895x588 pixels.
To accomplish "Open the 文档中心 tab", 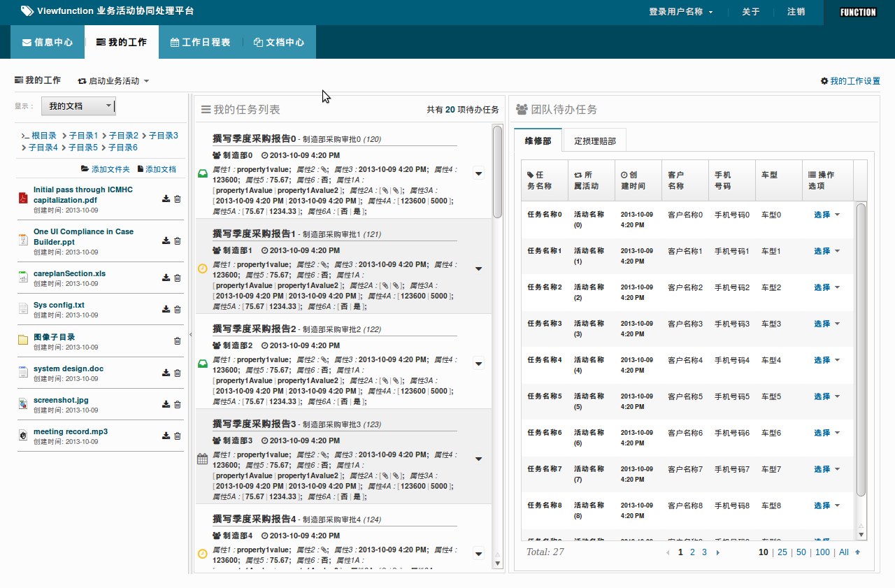I will (279, 42).
